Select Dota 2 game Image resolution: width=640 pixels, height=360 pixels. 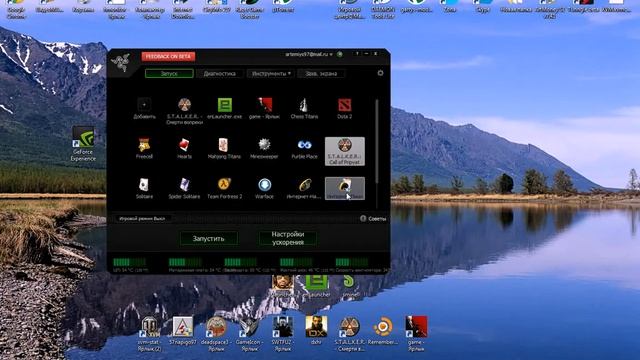click(344, 109)
